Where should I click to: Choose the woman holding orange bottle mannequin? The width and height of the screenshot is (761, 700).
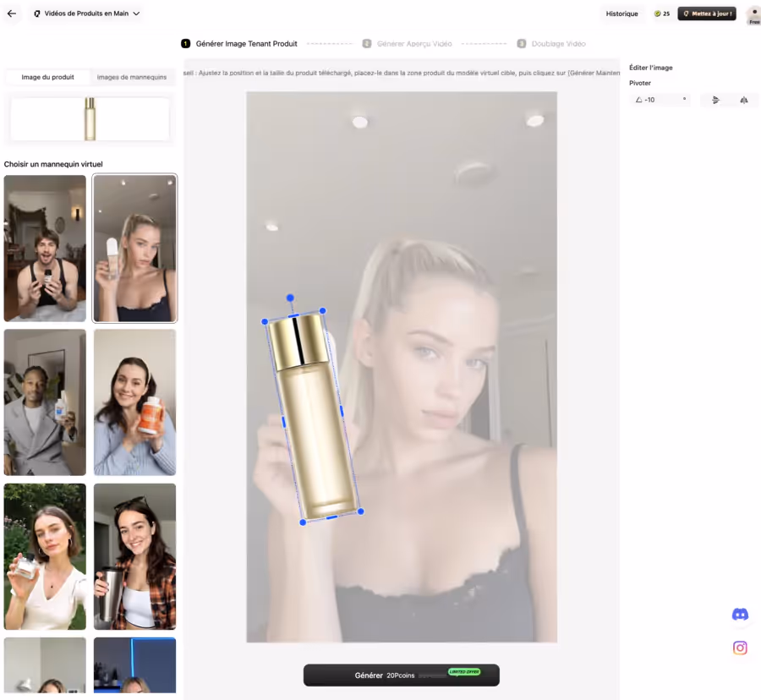[x=135, y=402]
